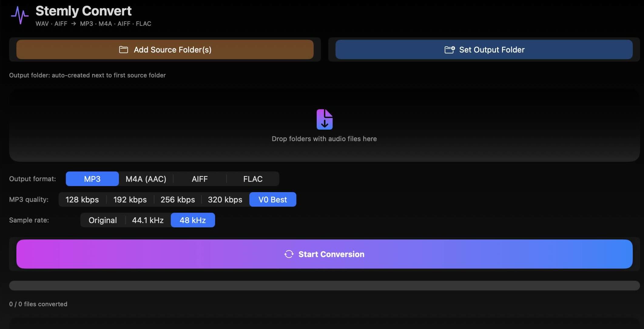Switch output format to FLAC
644x329 pixels.
click(x=252, y=179)
